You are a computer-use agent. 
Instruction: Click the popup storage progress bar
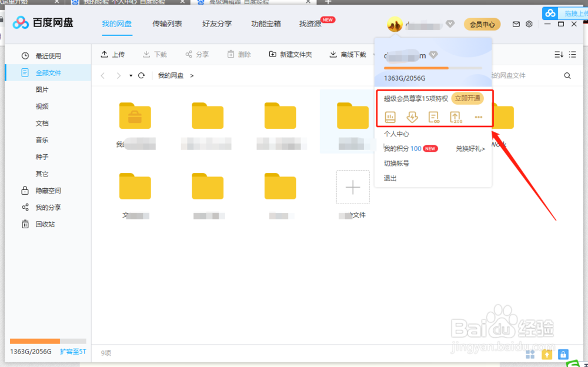433,68
